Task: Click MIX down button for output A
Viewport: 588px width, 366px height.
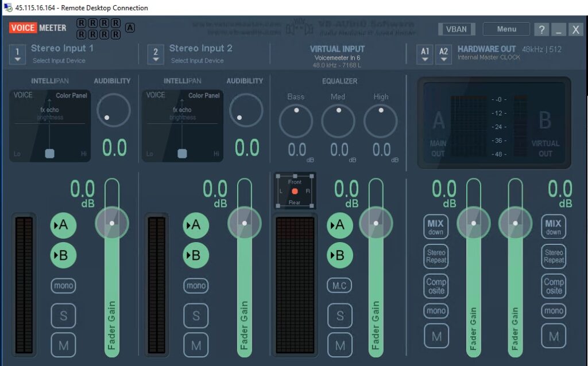Action: click(436, 227)
